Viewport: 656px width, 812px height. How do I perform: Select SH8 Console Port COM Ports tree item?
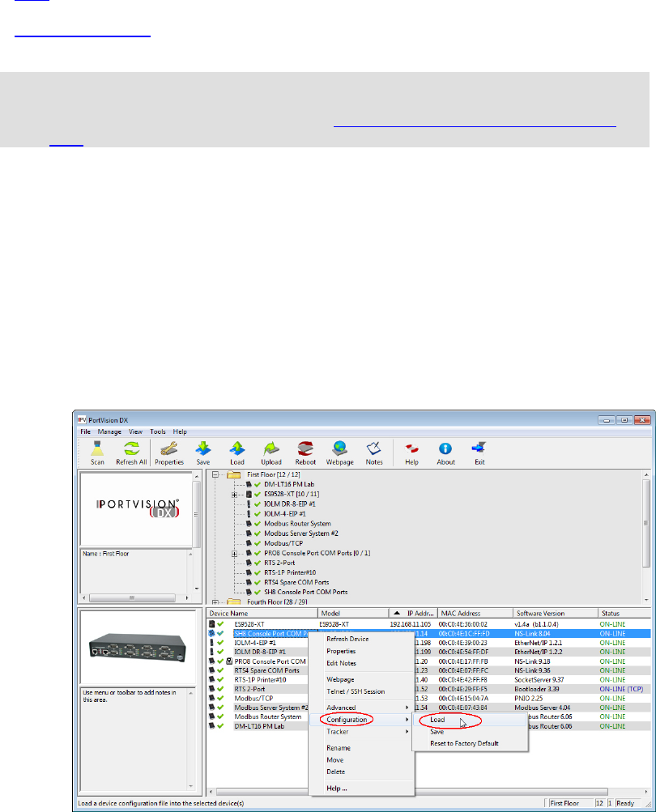pos(305,593)
